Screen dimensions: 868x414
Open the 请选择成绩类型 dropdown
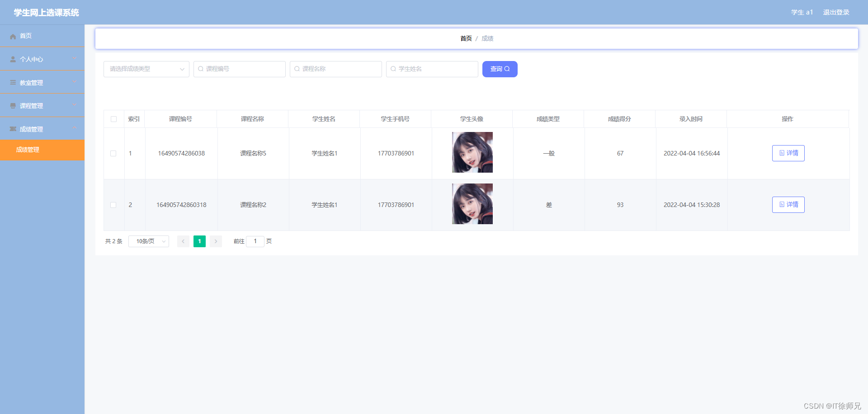pos(146,69)
